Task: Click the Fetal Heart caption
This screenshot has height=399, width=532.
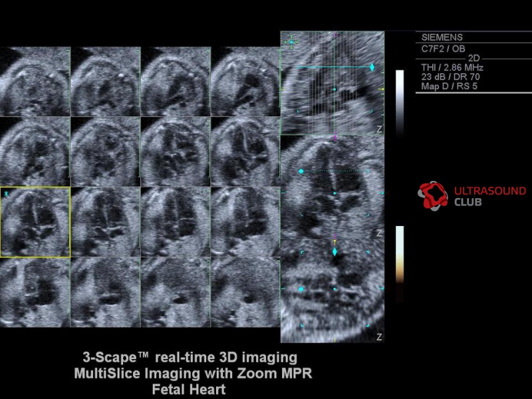Action: coord(189,389)
